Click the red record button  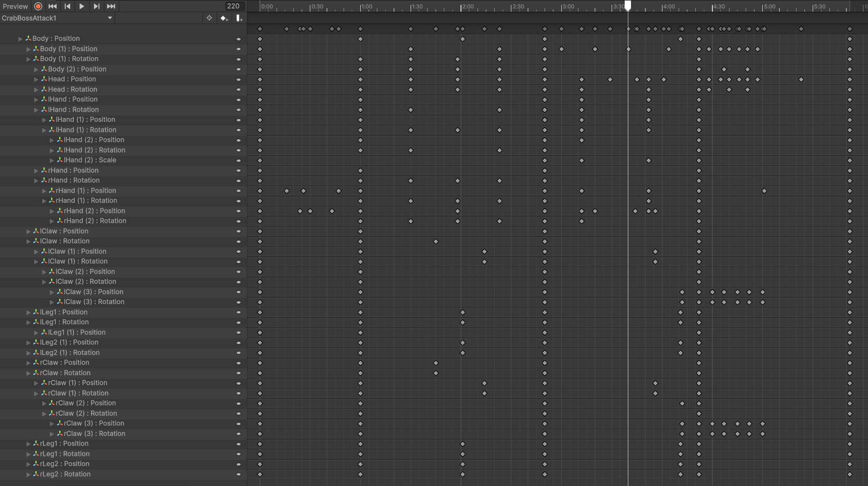38,6
